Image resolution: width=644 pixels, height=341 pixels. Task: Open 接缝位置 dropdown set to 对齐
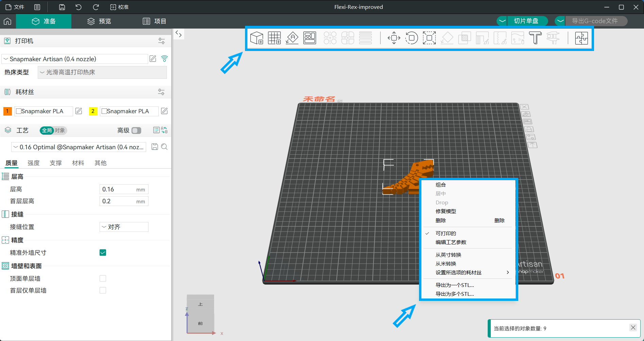[124, 227]
